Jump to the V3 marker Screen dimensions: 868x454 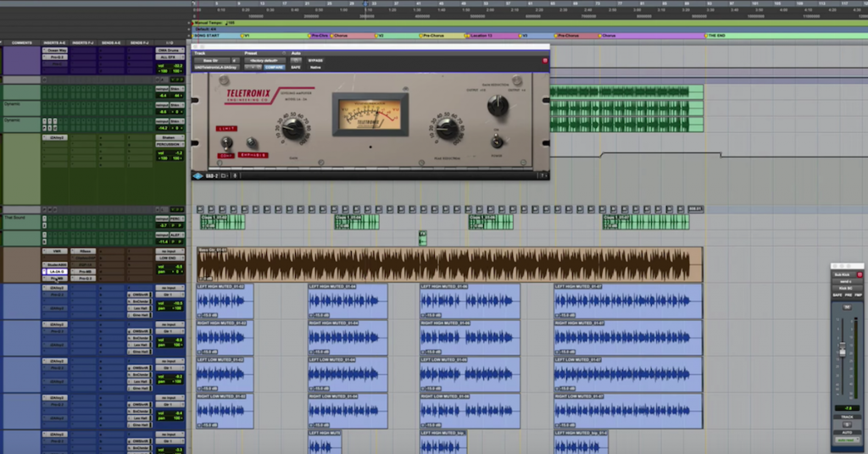(x=523, y=36)
